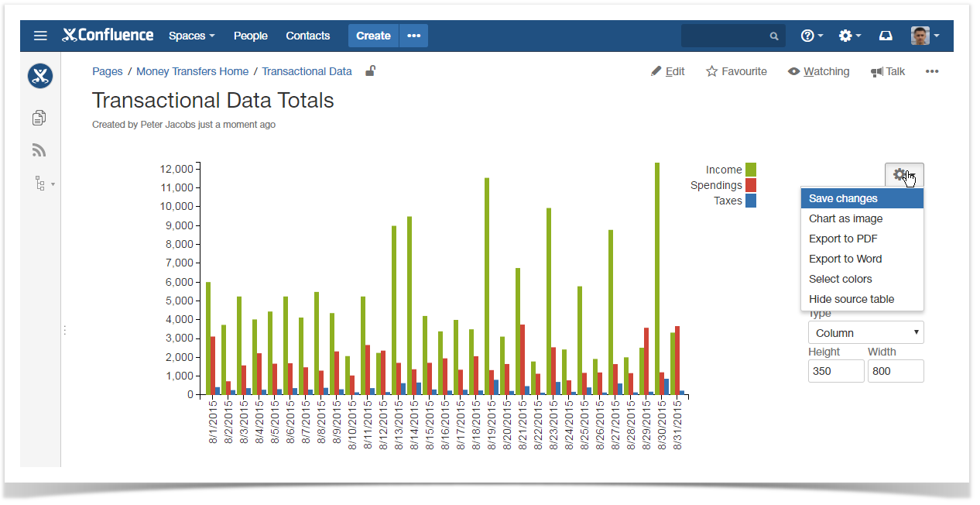Expand the Spaces dropdown menu
This screenshot has width=980, height=505.
191,36
